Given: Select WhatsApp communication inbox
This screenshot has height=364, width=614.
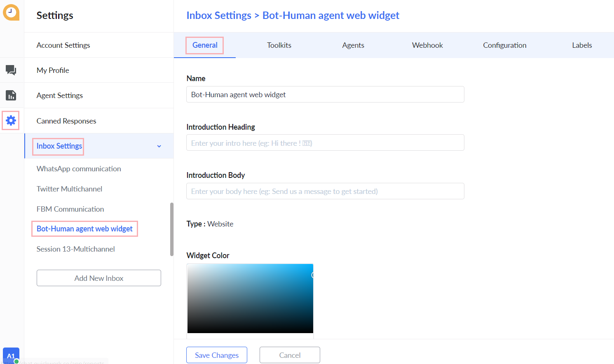Looking at the screenshot, I should point(79,169).
